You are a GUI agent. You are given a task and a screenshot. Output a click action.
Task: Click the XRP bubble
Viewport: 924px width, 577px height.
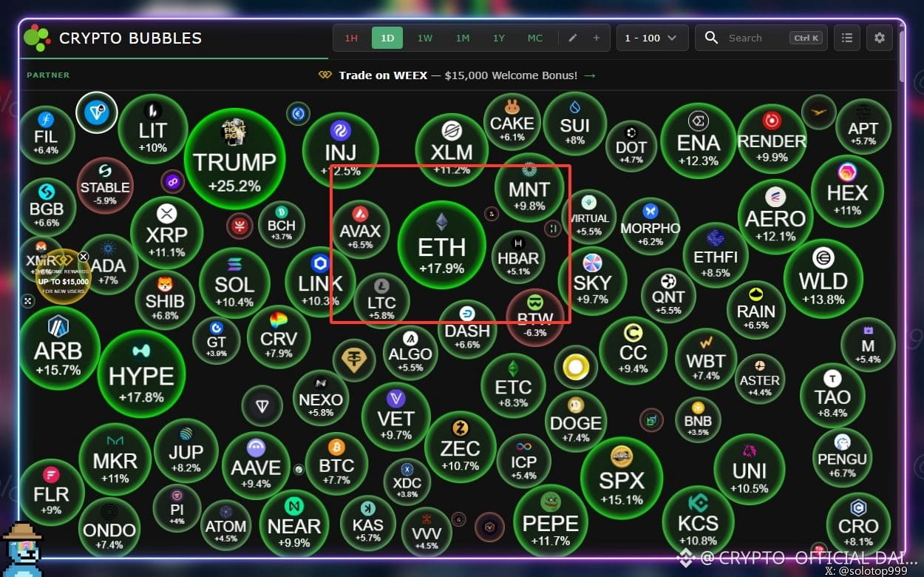pyautogui.click(x=166, y=232)
